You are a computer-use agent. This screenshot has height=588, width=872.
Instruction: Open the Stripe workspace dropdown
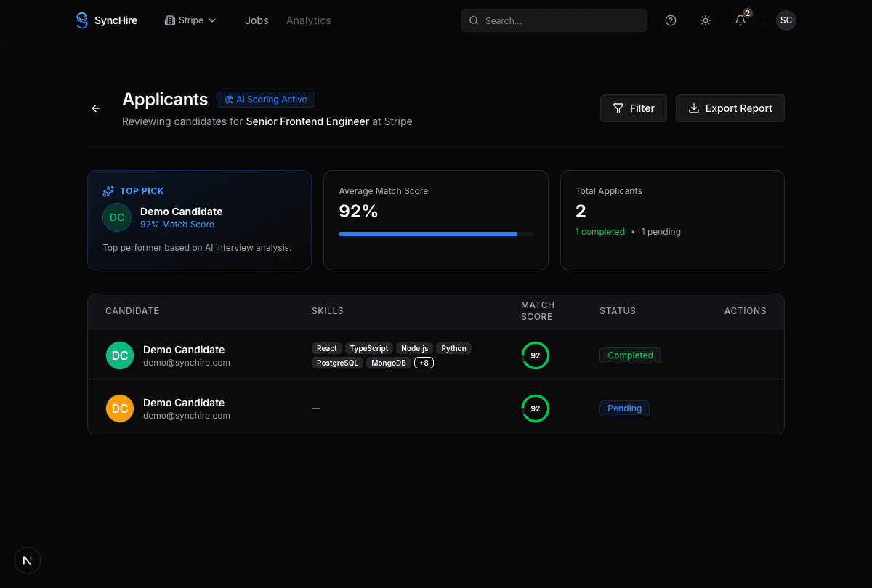tap(190, 20)
